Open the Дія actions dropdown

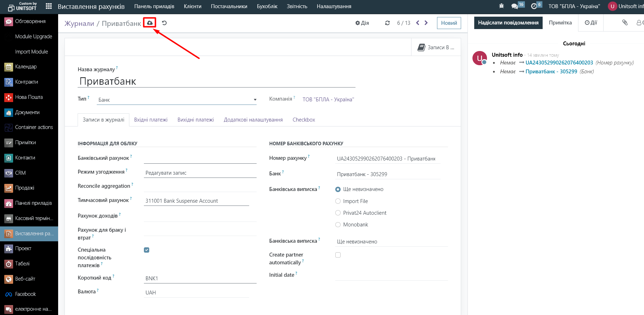(x=362, y=23)
